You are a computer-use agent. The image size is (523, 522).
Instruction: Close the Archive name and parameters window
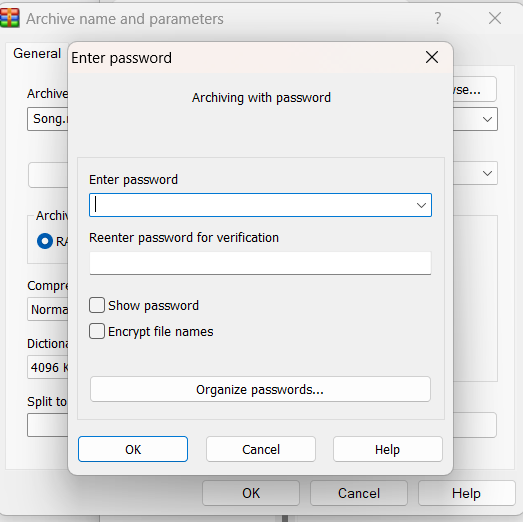tap(495, 18)
